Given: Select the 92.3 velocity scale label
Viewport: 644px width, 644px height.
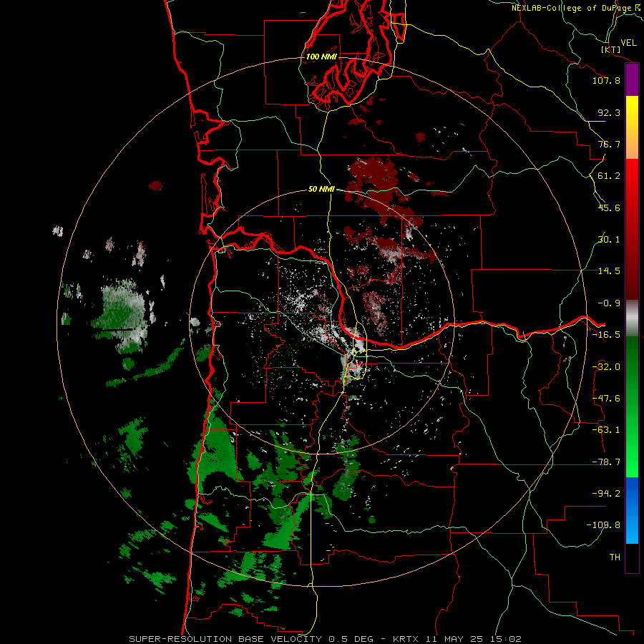Looking at the screenshot, I should coord(609,112).
